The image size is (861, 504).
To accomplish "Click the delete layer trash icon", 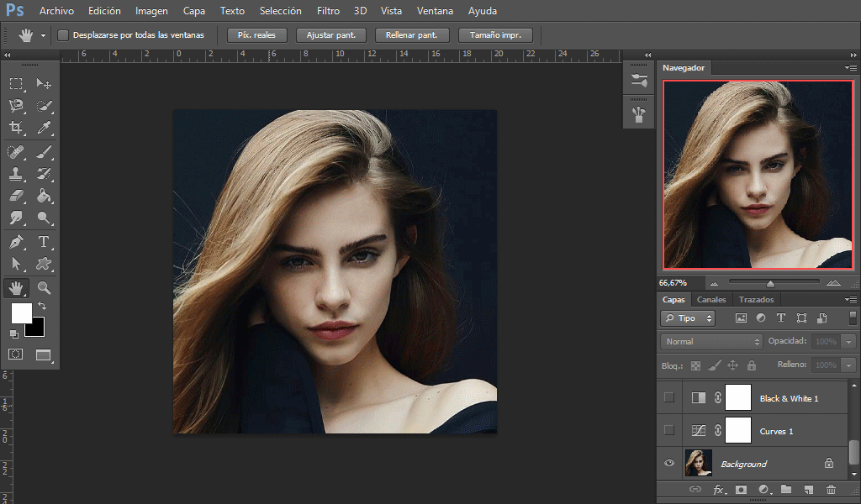I will click(x=831, y=489).
